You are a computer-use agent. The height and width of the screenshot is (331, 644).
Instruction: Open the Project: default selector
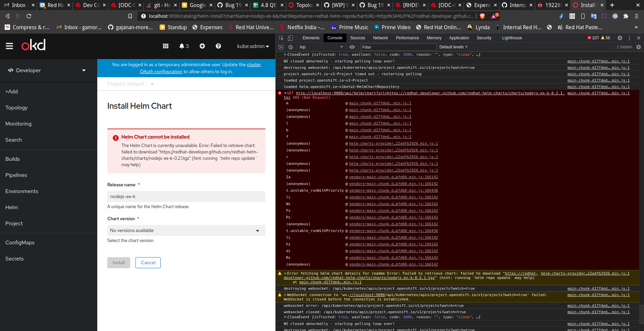[x=130, y=84]
